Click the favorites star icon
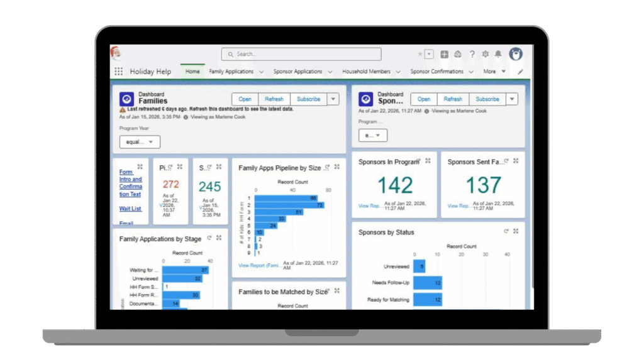644x362 pixels. (419, 53)
